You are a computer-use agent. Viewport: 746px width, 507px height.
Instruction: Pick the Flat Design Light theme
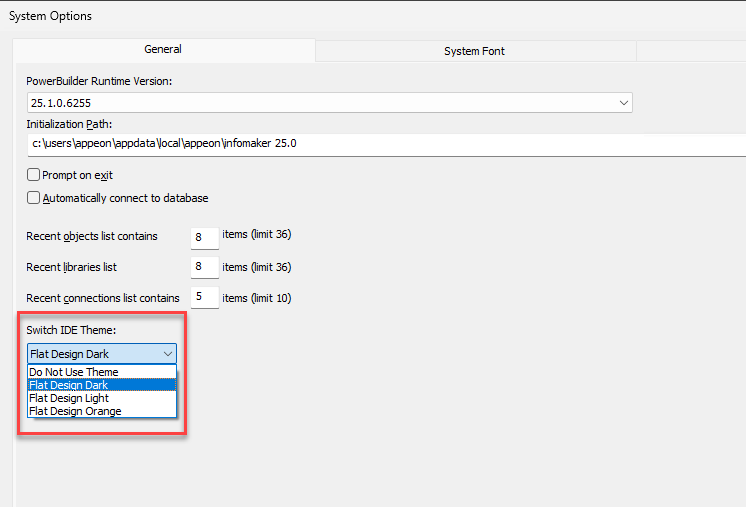[69, 398]
